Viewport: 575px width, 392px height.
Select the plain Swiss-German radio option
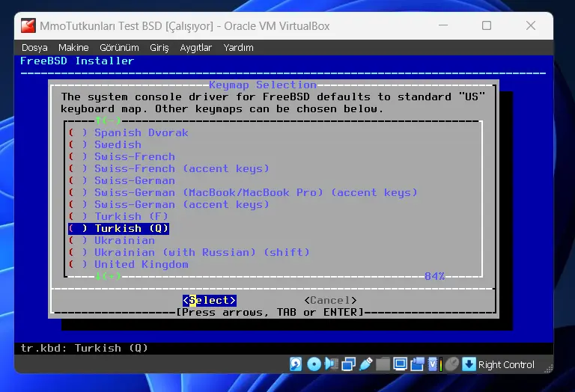point(122,180)
